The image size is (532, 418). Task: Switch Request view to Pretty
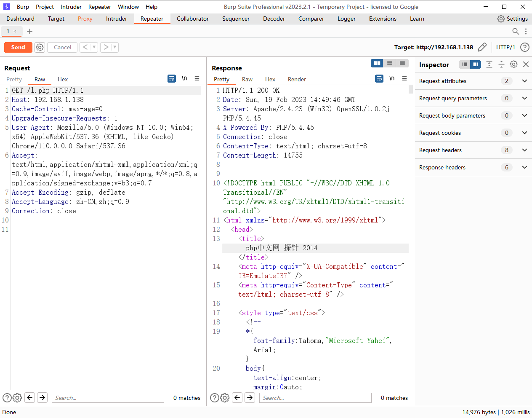[x=14, y=79]
